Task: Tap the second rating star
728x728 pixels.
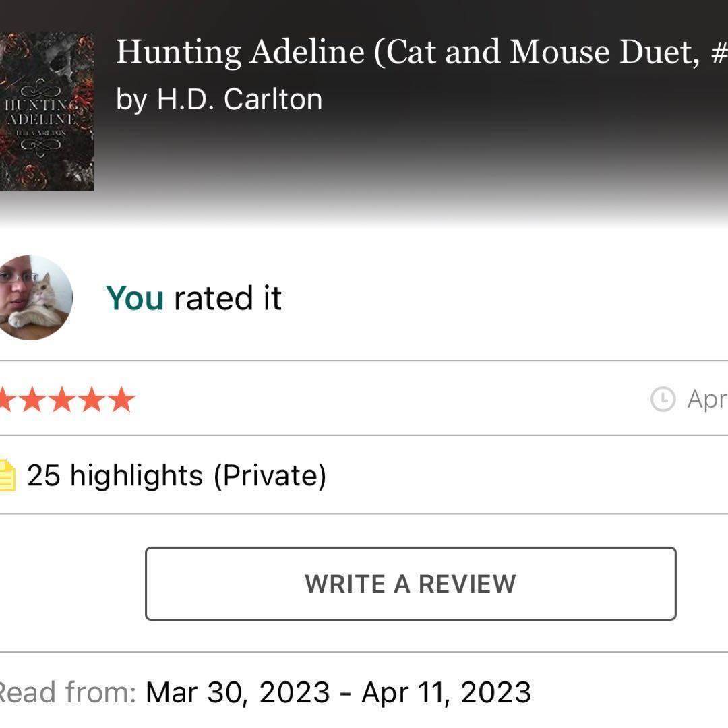Action: 32,400
